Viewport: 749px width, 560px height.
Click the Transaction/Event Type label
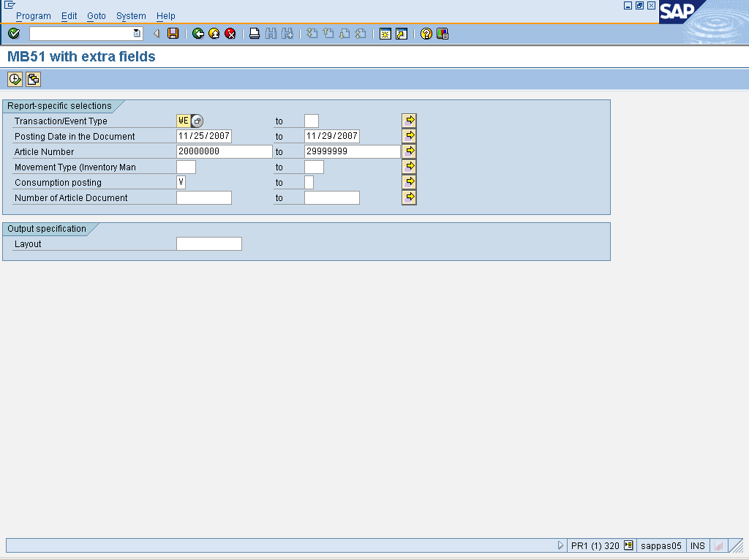tap(61, 121)
